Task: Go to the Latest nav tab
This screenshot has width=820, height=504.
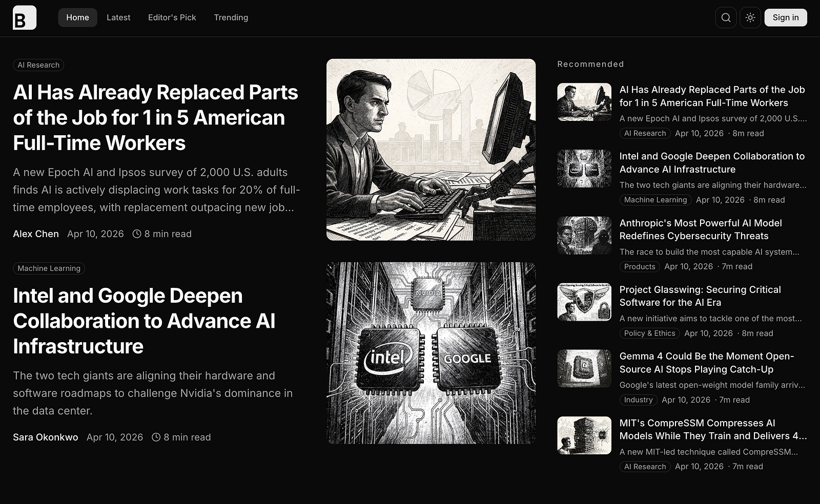Action: [118, 17]
